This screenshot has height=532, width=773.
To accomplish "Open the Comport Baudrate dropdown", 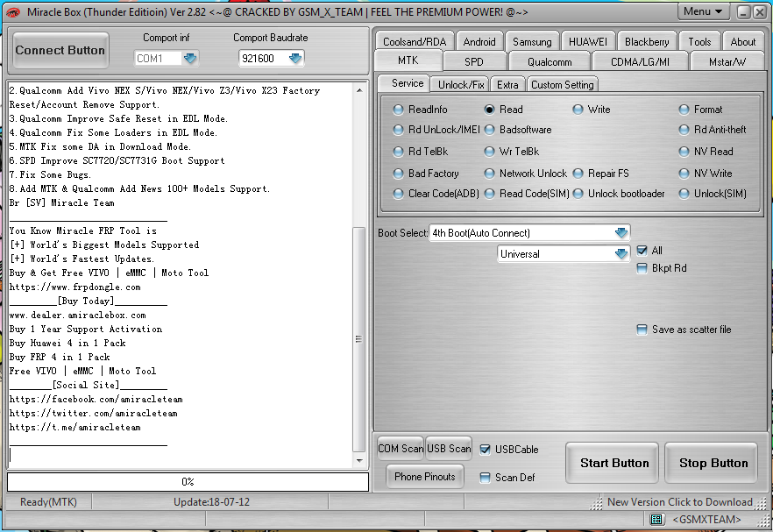I will pos(294,57).
